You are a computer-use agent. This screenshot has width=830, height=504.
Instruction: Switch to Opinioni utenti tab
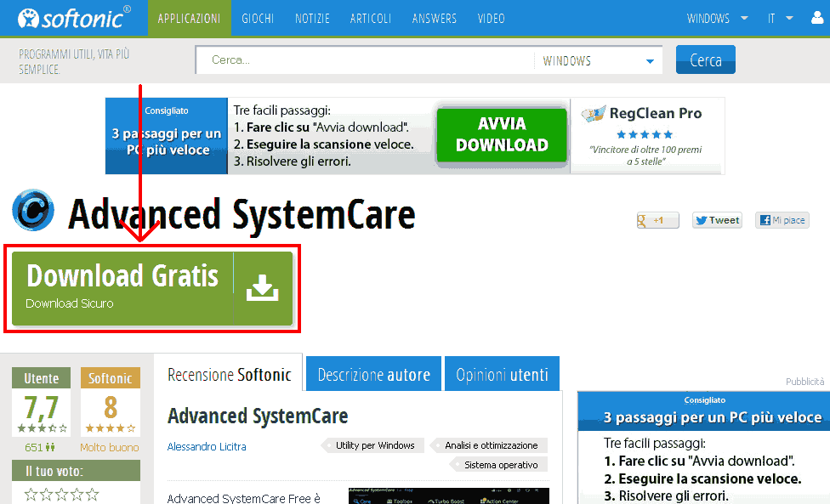pyautogui.click(x=502, y=375)
